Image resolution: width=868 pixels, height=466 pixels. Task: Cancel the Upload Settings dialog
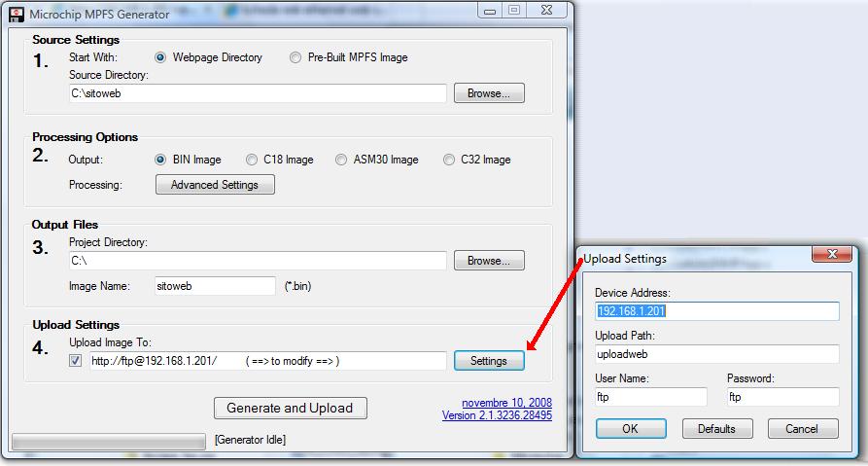click(x=803, y=428)
